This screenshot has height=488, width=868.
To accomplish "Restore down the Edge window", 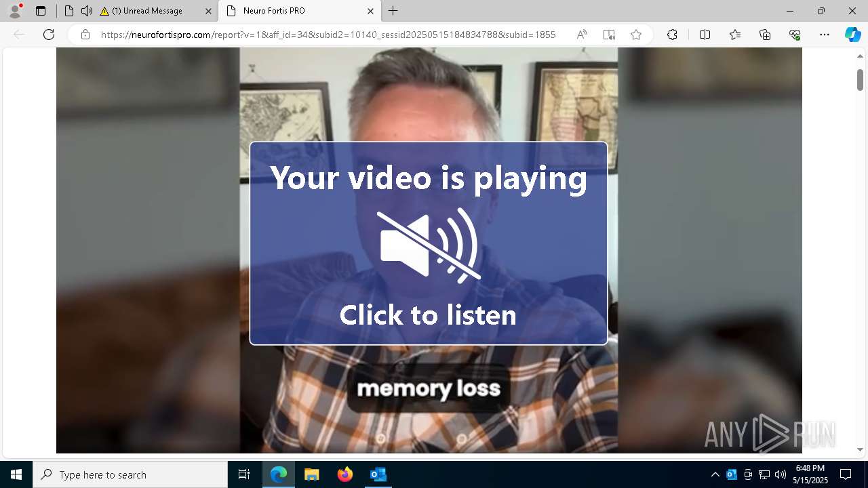I will [821, 11].
